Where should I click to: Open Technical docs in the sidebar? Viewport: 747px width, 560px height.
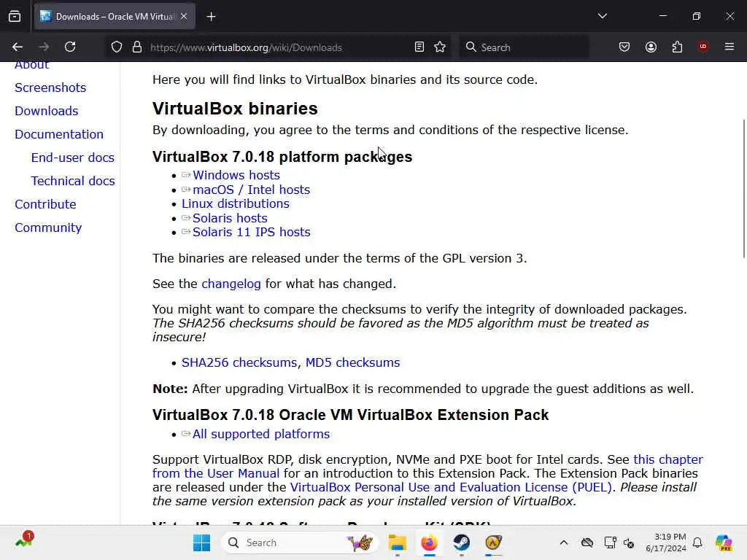(x=73, y=181)
